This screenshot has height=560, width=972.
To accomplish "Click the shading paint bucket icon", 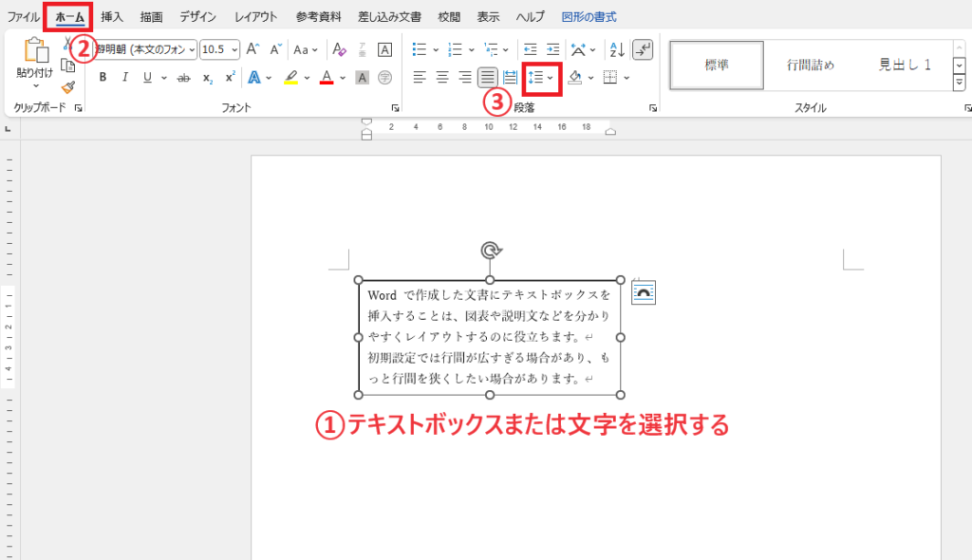I will tap(575, 77).
